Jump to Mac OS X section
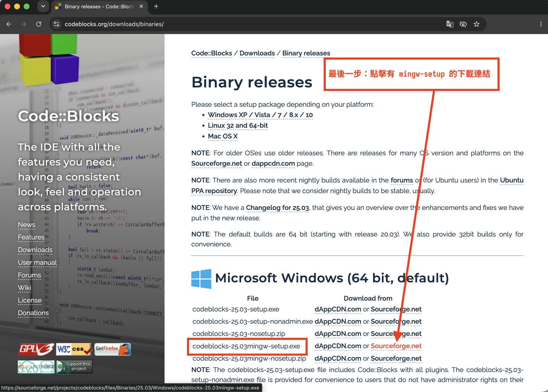The width and height of the screenshot is (548, 392). coord(223,136)
